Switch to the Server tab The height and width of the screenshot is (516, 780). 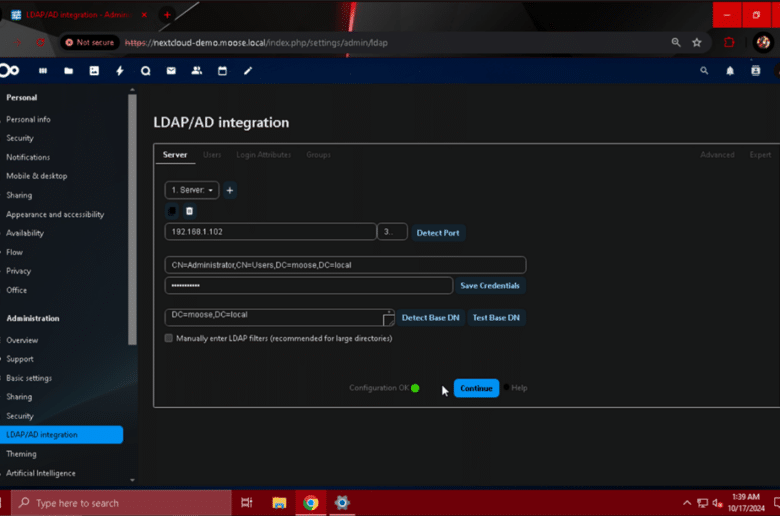click(x=175, y=155)
